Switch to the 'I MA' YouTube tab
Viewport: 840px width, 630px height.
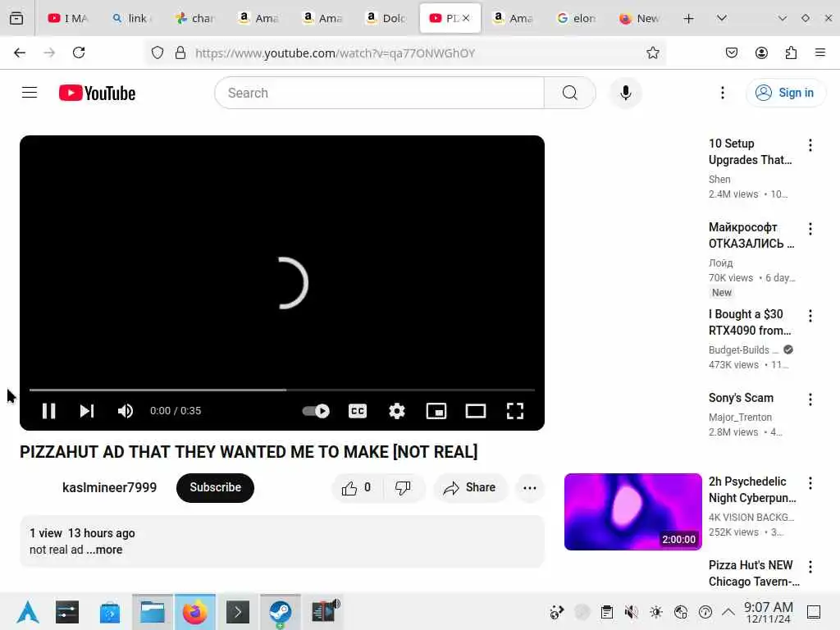pyautogui.click(x=67, y=18)
